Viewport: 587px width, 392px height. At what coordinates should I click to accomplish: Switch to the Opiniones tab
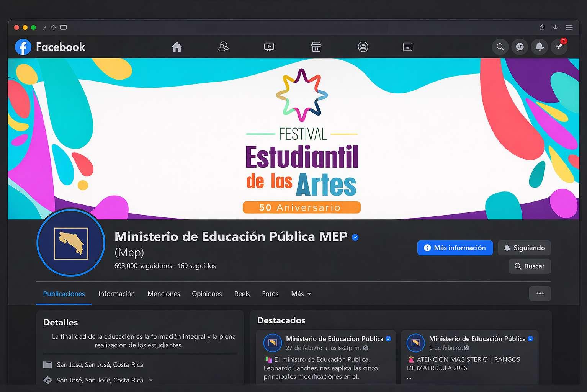pyautogui.click(x=207, y=294)
